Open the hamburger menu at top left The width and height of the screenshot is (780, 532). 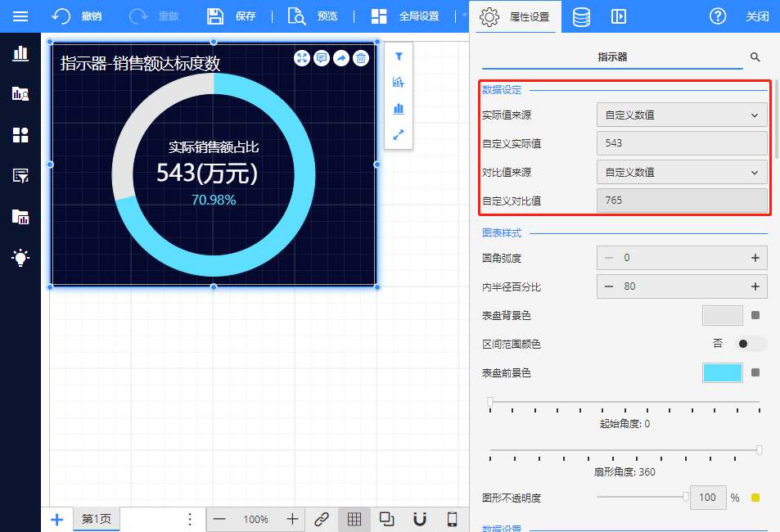click(20, 16)
